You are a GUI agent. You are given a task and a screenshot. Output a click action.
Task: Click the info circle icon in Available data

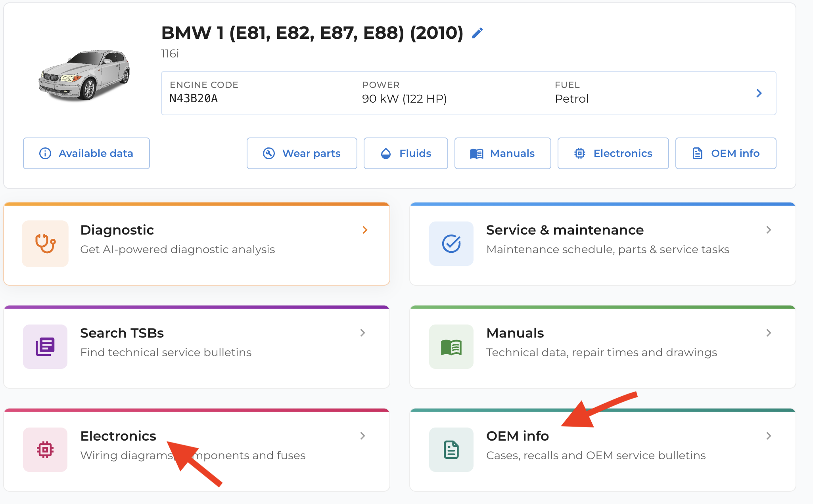point(45,153)
